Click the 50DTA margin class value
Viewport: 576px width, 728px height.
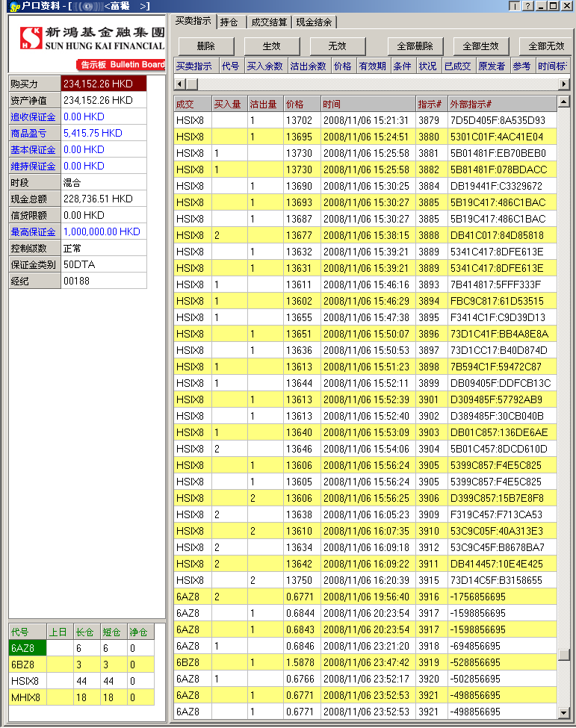click(104, 264)
